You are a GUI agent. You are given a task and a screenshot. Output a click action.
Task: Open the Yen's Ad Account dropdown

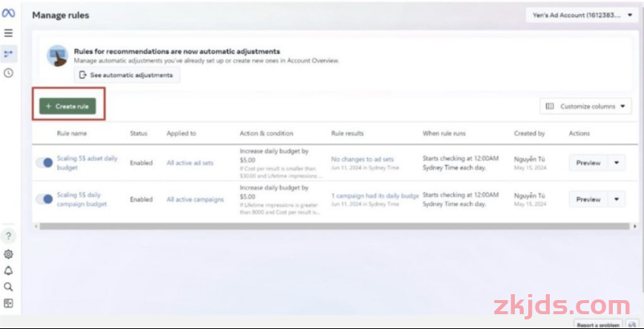pyautogui.click(x=582, y=15)
